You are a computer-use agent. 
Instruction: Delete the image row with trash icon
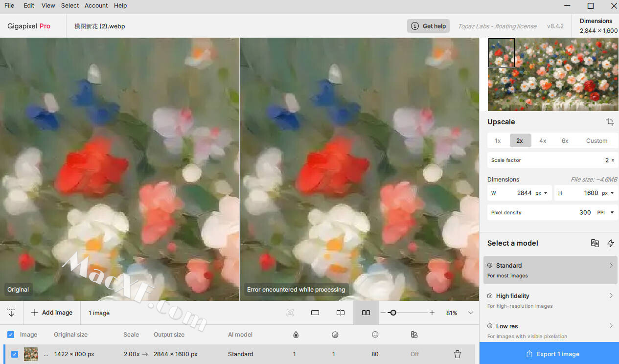click(458, 354)
